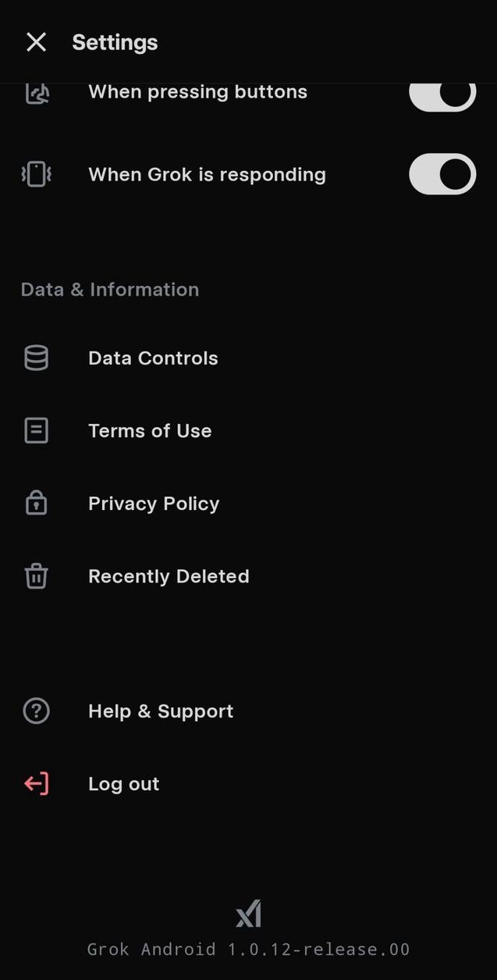Select the document icon next to Terms of Use
The width and height of the screenshot is (497, 980).
click(36, 430)
